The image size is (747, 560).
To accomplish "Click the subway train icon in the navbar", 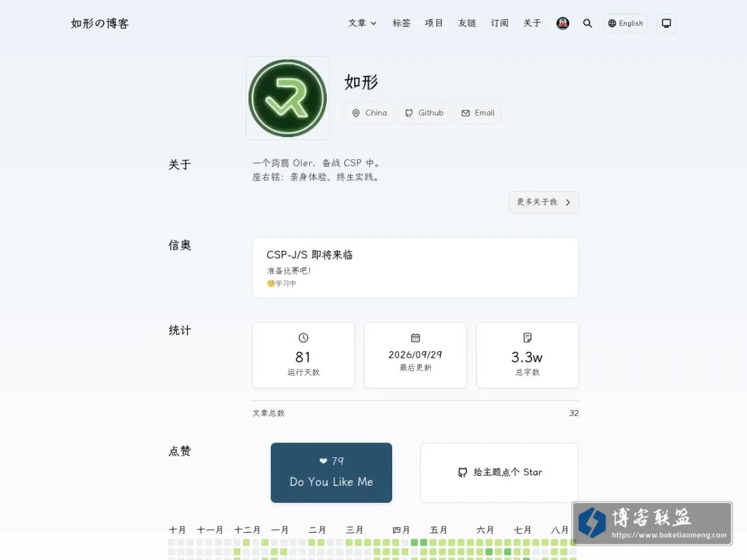I will pos(563,24).
